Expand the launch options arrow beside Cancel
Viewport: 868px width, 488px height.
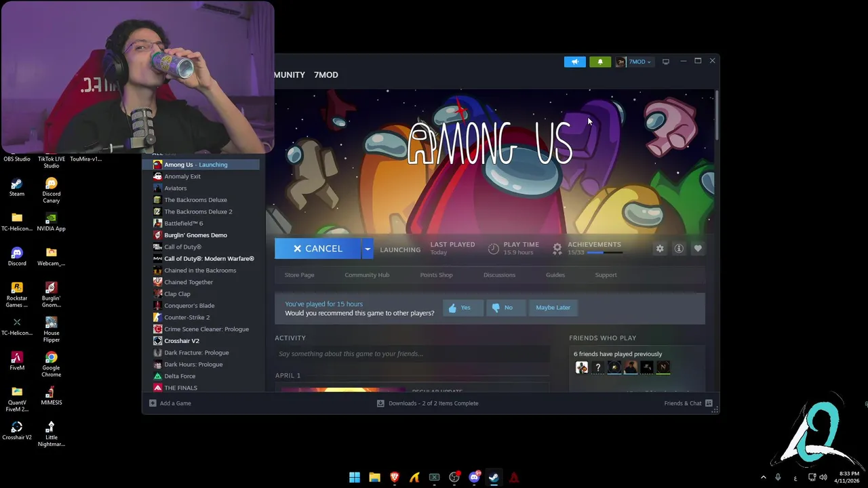[x=367, y=249]
